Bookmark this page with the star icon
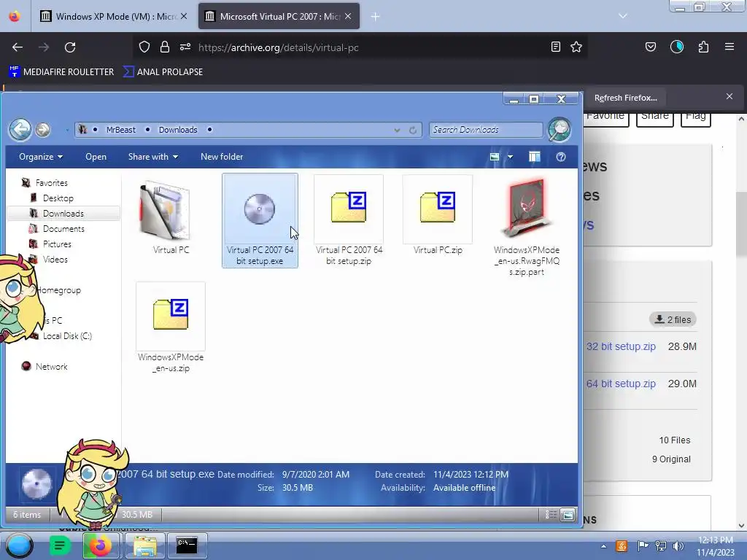 point(576,47)
